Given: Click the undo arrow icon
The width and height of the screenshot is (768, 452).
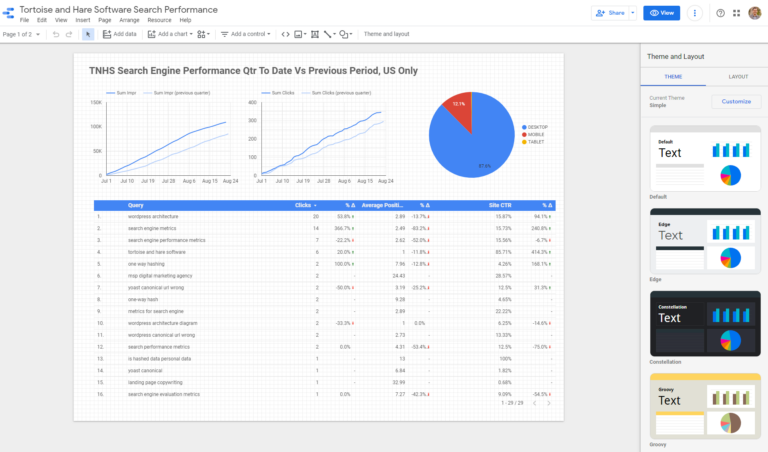Looking at the screenshot, I should tap(56, 34).
